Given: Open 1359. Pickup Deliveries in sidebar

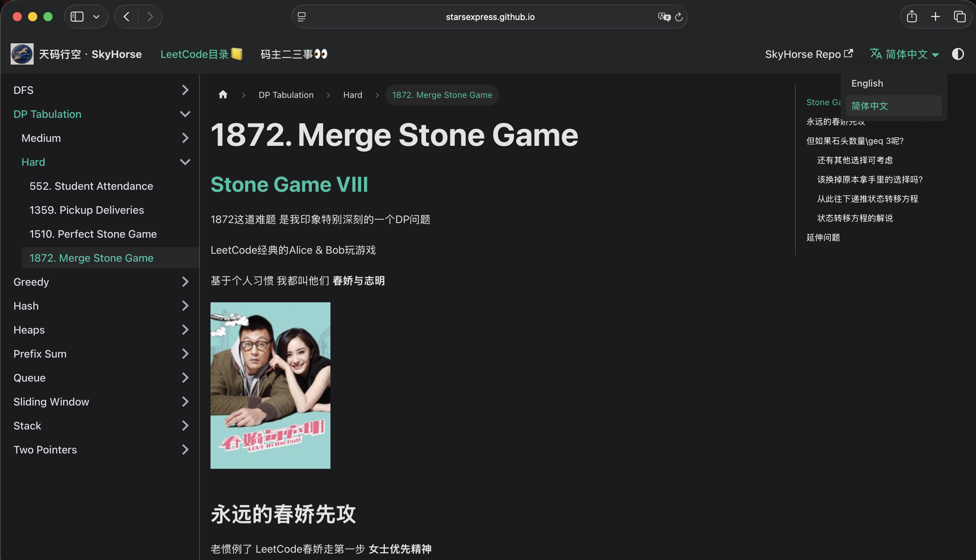Looking at the screenshot, I should click(x=87, y=210).
